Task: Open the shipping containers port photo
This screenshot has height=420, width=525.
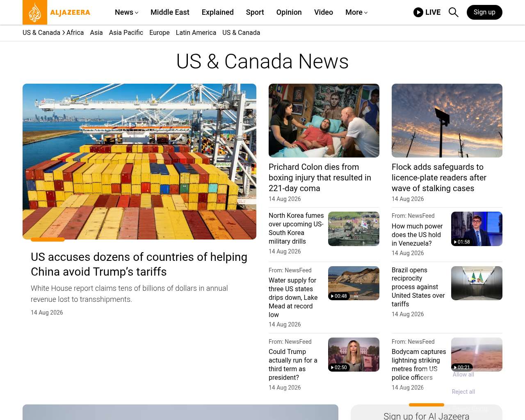Action: (x=139, y=162)
